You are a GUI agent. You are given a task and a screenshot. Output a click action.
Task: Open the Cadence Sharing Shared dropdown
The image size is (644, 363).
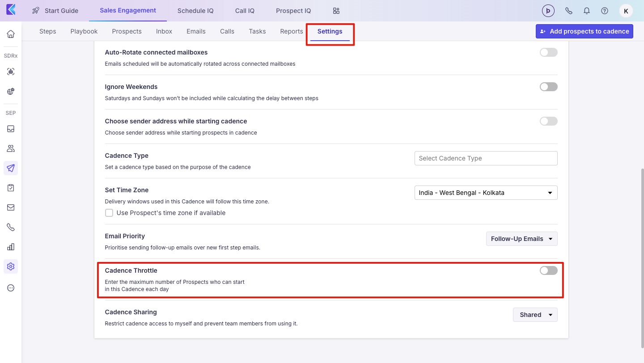[535, 315]
